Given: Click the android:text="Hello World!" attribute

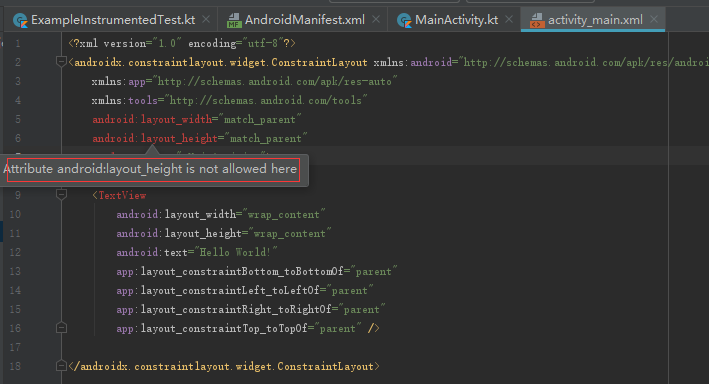Looking at the screenshot, I should pyautogui.click(x=197, y=252).
